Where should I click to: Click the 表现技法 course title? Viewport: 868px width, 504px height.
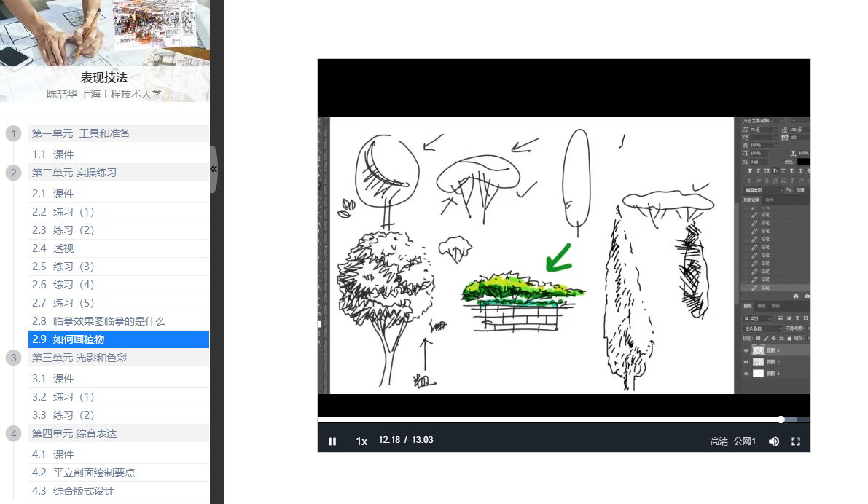tap(103, 78)
